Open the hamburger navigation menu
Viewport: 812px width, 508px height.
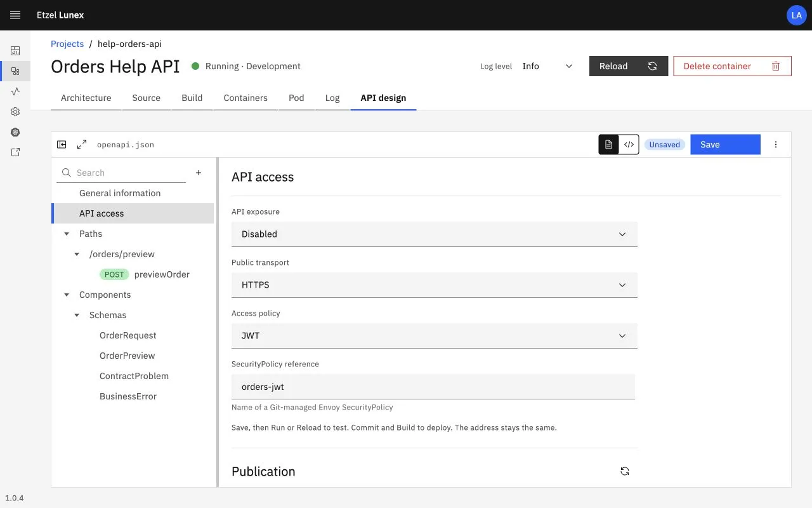(x=15, y=15)
